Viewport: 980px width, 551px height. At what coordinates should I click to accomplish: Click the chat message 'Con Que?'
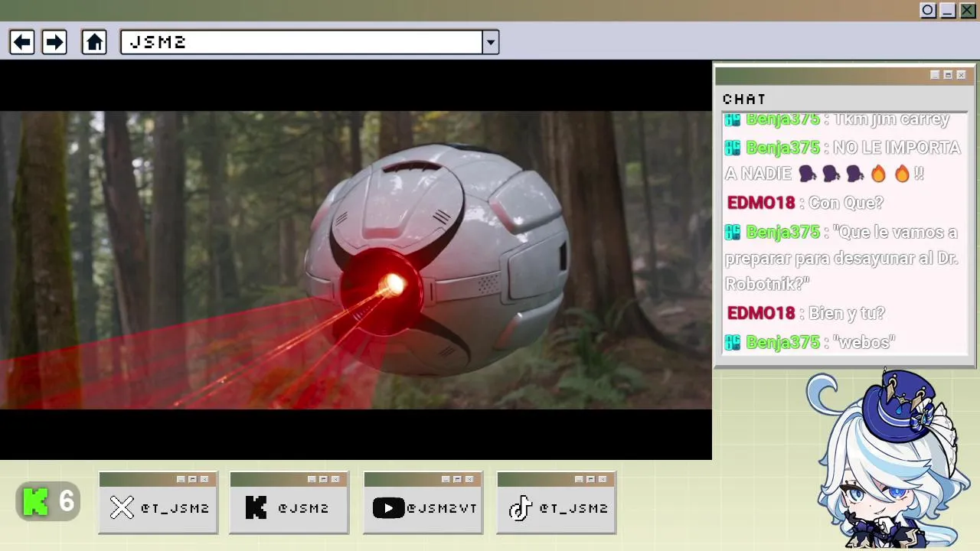tap(846, 203)
